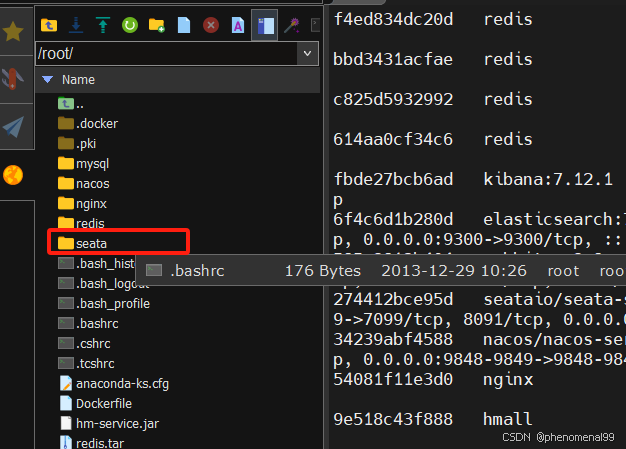The height and width of the screenshot is (449, 626).
Task: Click container ID f4ed834dc20d in terminal
Action: pos(393,19)
